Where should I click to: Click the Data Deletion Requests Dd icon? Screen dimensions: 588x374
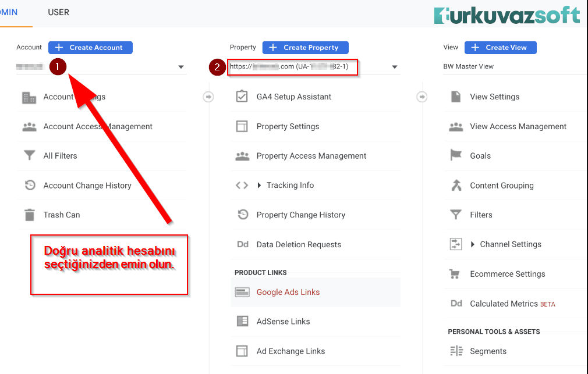tap(243, 244)
